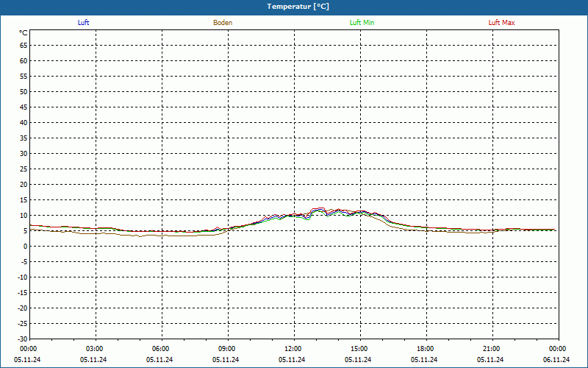The height and width of the screenshot is (368, 588).
Task: Click the y-axis value '20'
Action: (24, 185)
